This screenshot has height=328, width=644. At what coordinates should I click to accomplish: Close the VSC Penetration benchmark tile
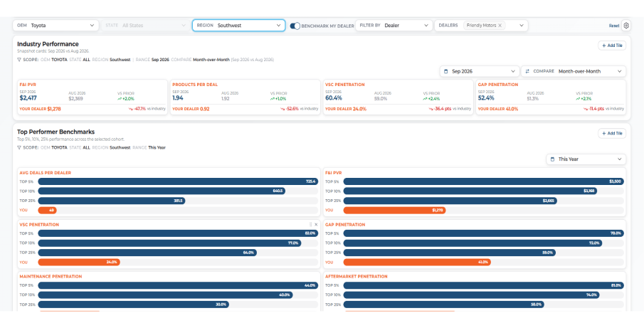[316, 225]
